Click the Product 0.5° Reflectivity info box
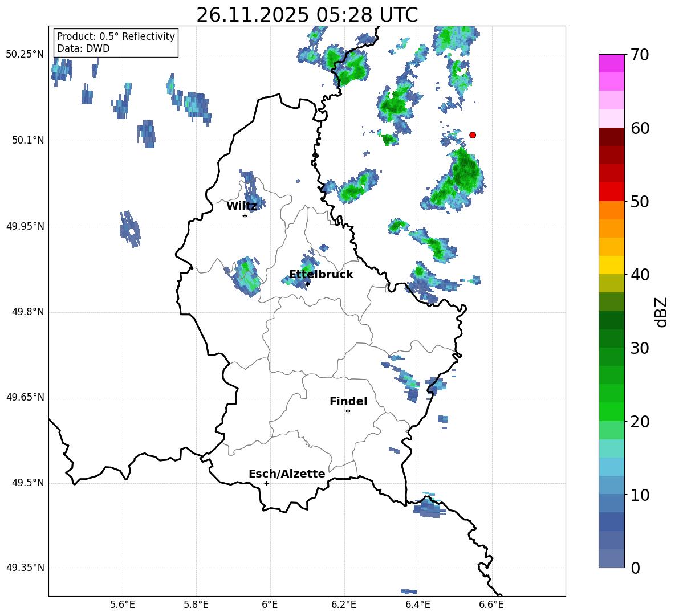 point(116,43)
